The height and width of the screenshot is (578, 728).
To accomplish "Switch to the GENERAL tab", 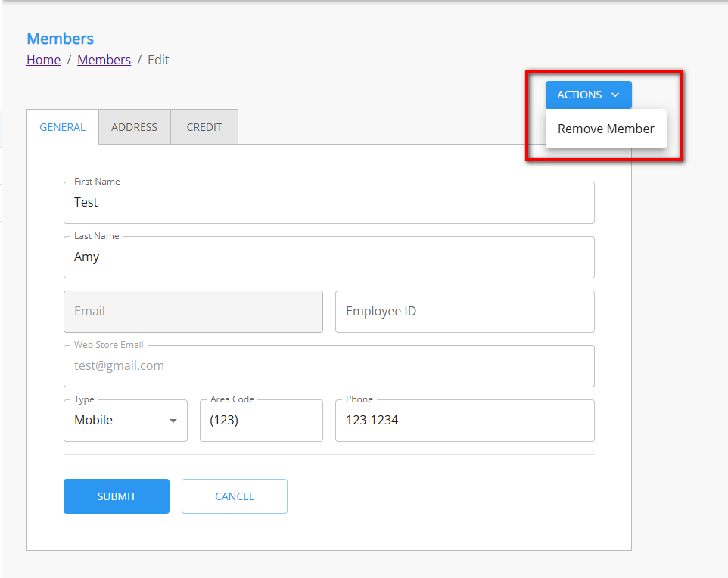I will click(62, 127).
